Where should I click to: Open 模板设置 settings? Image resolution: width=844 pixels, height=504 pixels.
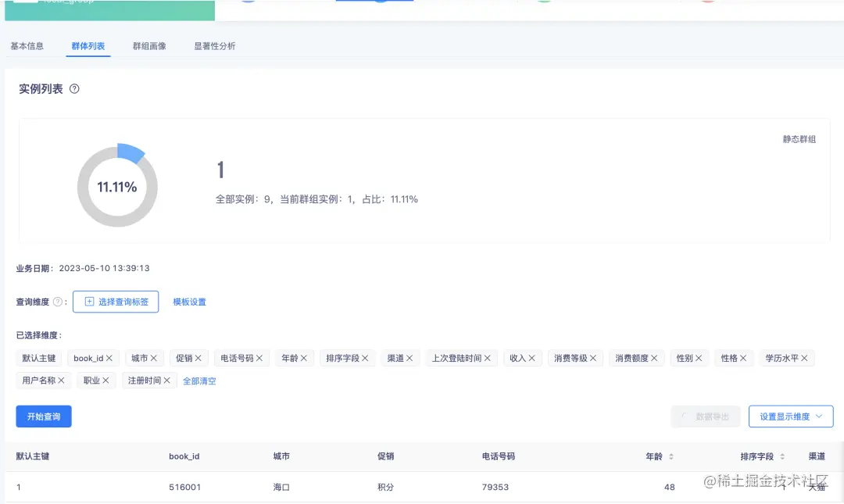(x=190, y=301)
